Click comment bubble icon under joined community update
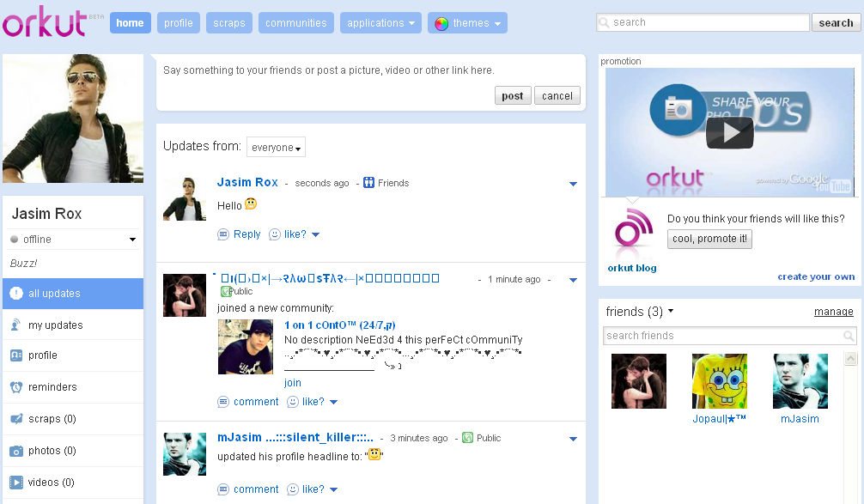This screenshot has height=504, width=864. [223, 402]
